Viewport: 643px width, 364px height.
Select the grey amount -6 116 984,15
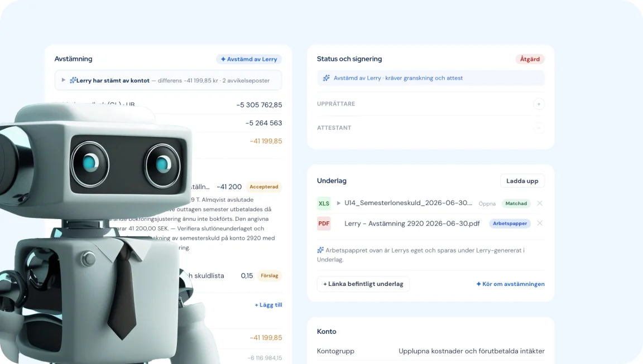pyautogui.click(x=265, y=358)
